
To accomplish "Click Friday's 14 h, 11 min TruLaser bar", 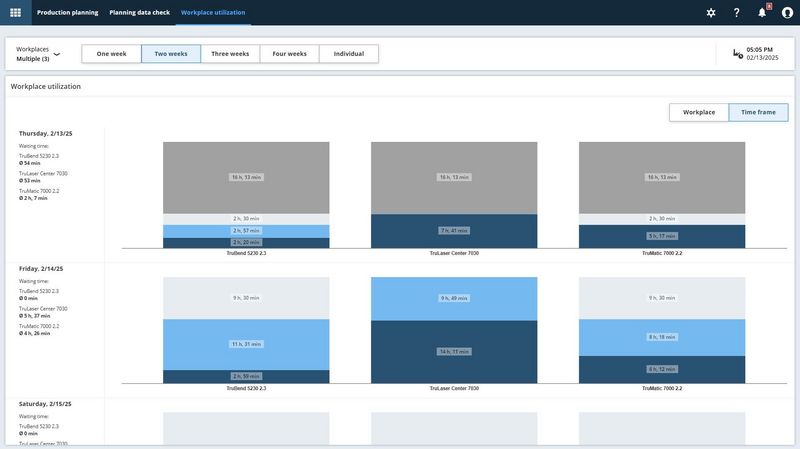I will 454,352.
